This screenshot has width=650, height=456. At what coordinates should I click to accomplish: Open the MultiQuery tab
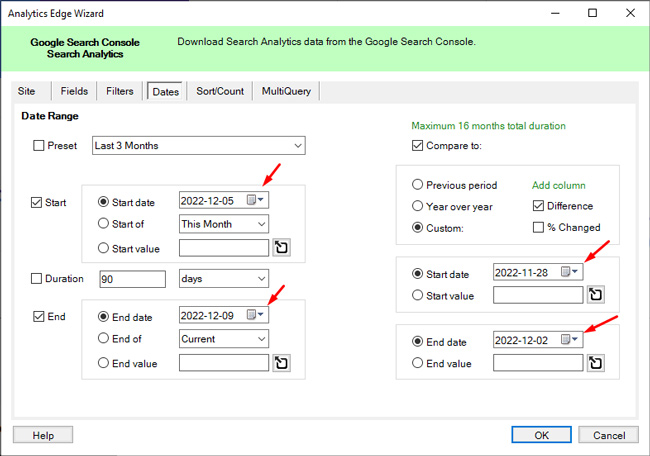point(286,91)
